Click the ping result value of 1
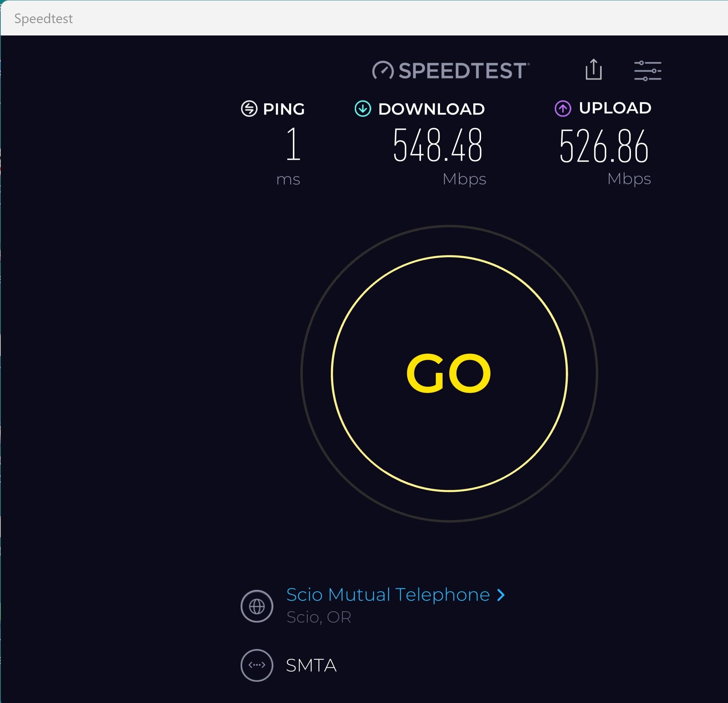The image size is (728, 703). click(293, 144)
